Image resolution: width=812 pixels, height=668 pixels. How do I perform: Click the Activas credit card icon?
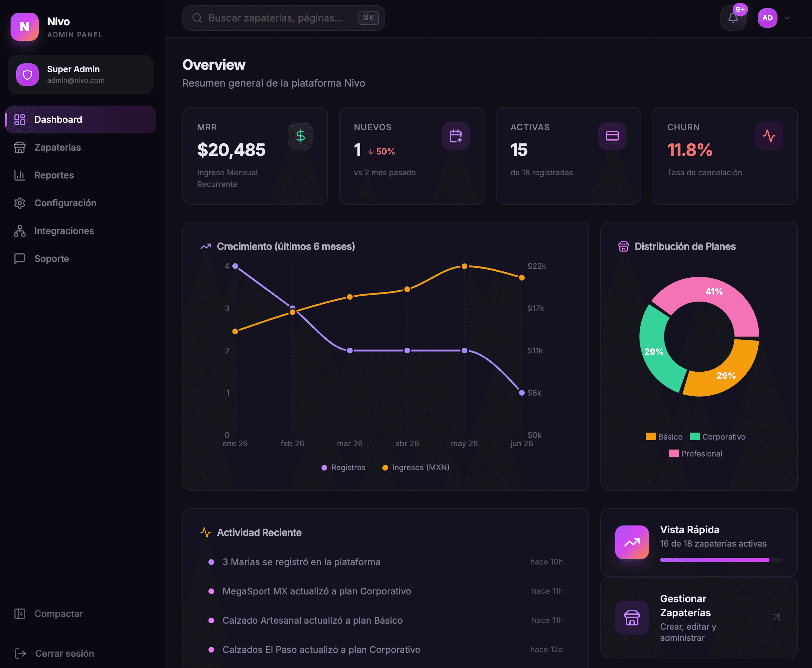612,136
